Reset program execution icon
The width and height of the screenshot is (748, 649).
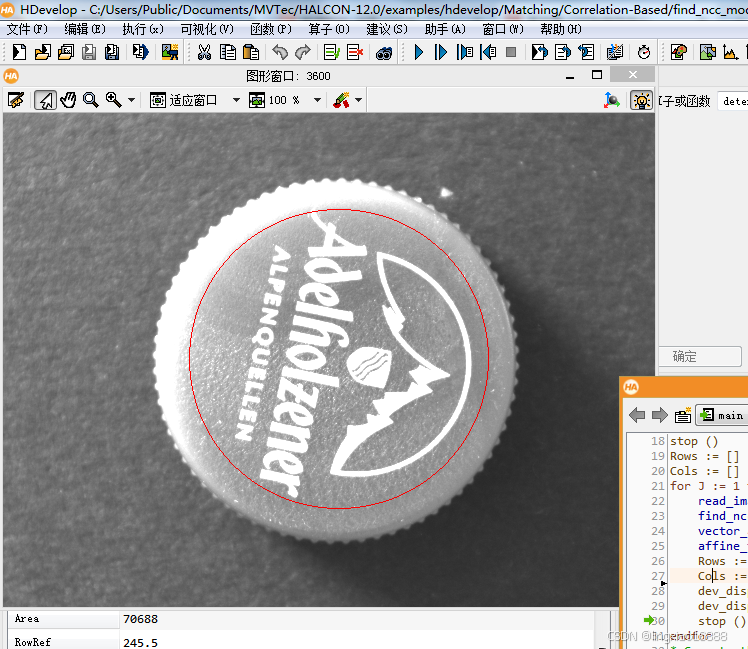pos(586,52)
